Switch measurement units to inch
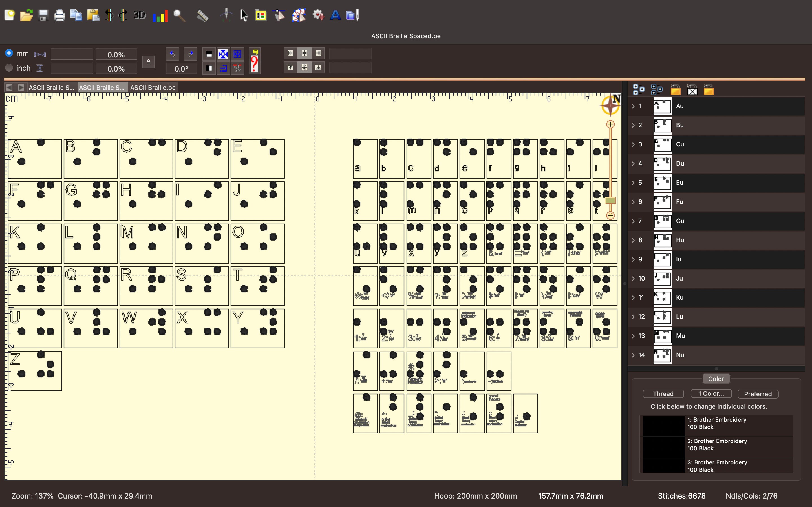Image resolution: width=812 pixels, height=507 pixels. (9, 68)
